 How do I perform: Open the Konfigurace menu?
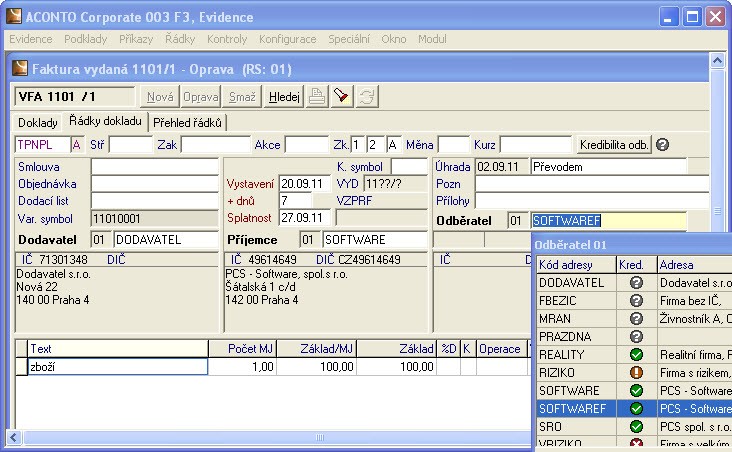pyautogui.click(x=287, y=39)
